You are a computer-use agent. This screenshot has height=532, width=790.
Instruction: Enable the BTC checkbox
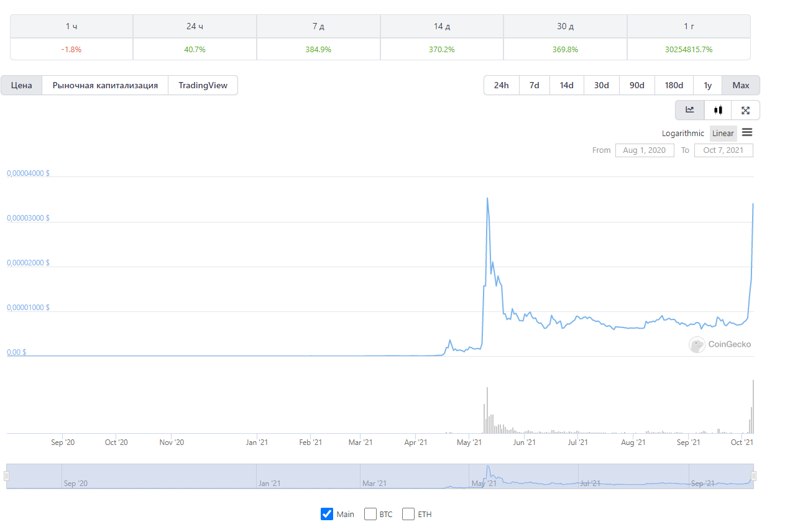tap(370, 514)
